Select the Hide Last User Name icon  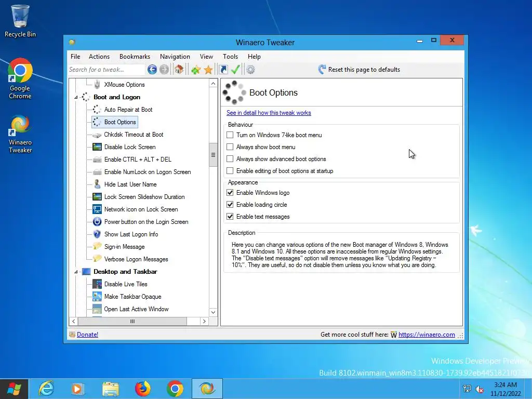97,184
